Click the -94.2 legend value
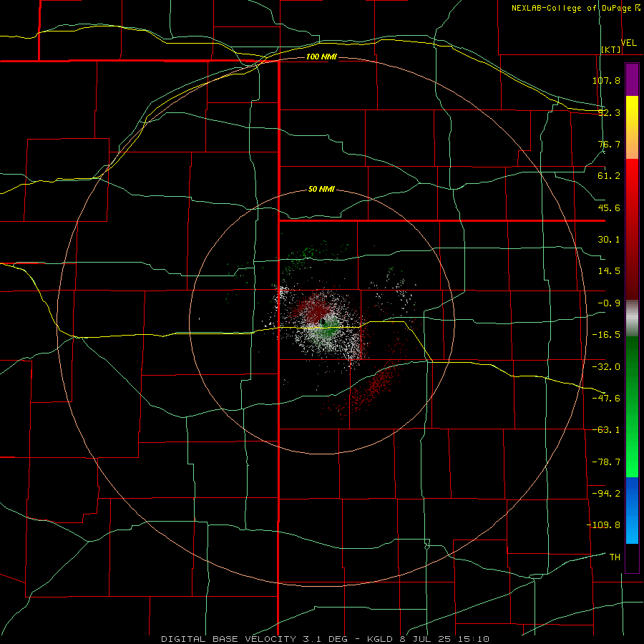This screenshot has width=644, height=644. 606,494
